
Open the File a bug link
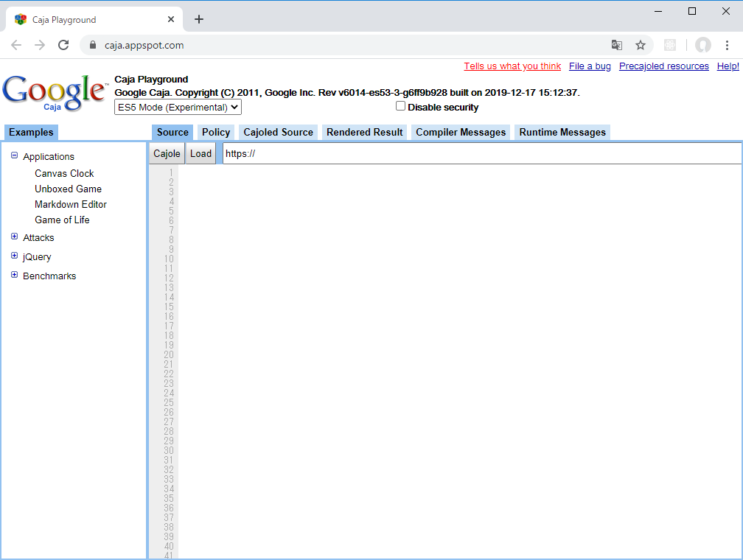[590, 66]
